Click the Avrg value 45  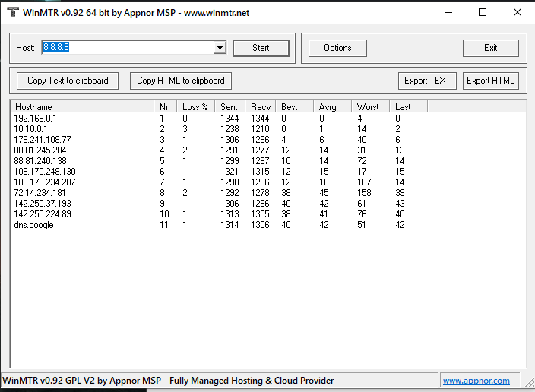point(324,193)
